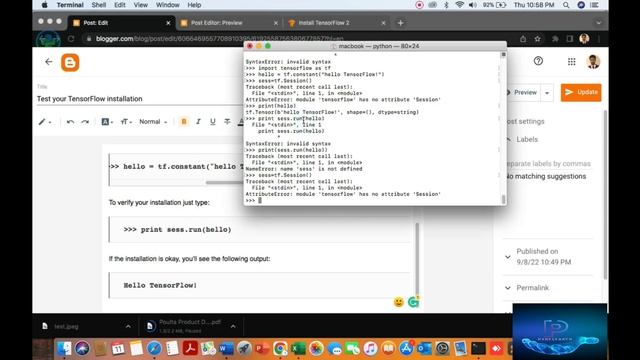Open the browser extensions puzzle icon
This screenshot has width=640, height=360.
pyautogui.click(x=555, y=39)
